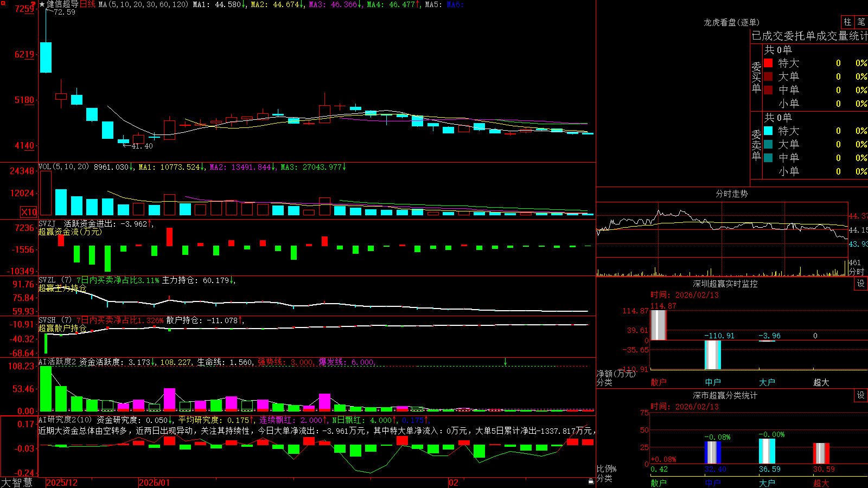This screenshot has width=868, height=488.
Task: Click the 中户 blue bar in 深市超赢分类统计
Action: tap(713, 453)
